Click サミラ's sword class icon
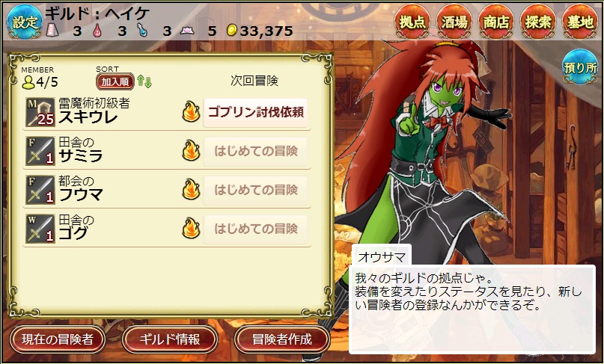This screenshot has height=364, width=604. [x=40, y=151]
